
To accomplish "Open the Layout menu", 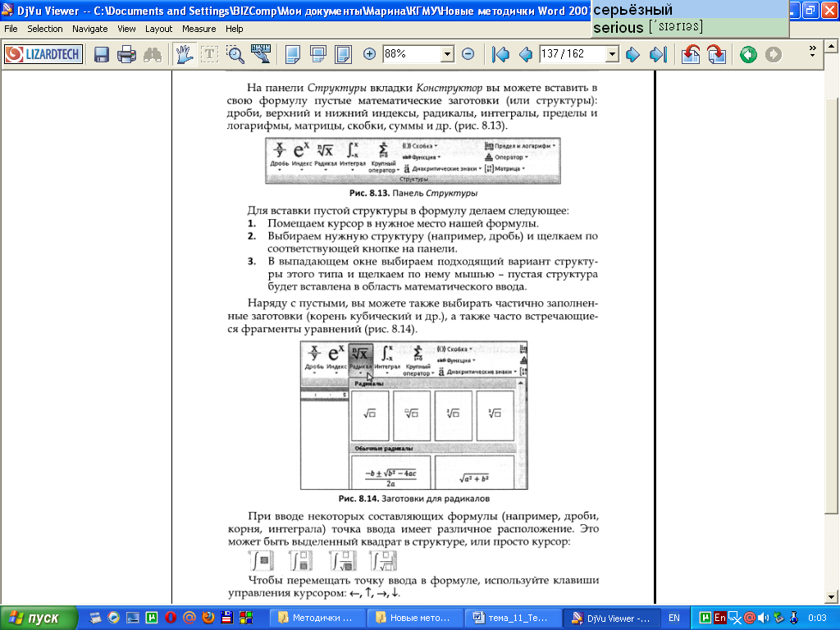I will [x=158, y=29].
